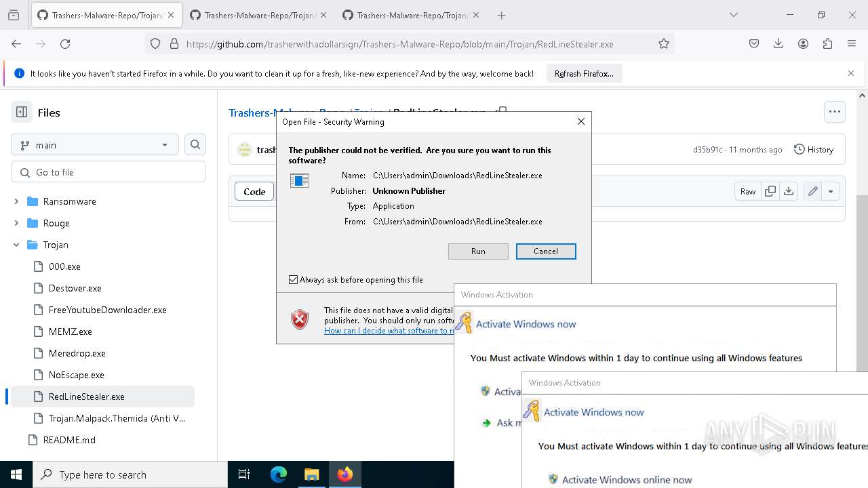Open How can I decide what software link
The height and width of the screenshot is (488, 868).
point(389,331)
